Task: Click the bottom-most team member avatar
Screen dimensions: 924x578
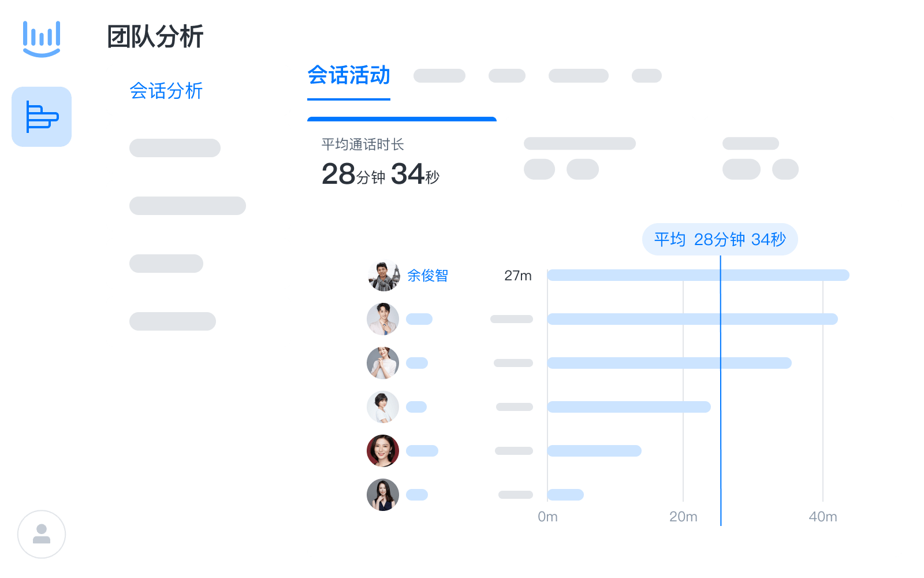Action: point(382,495)
